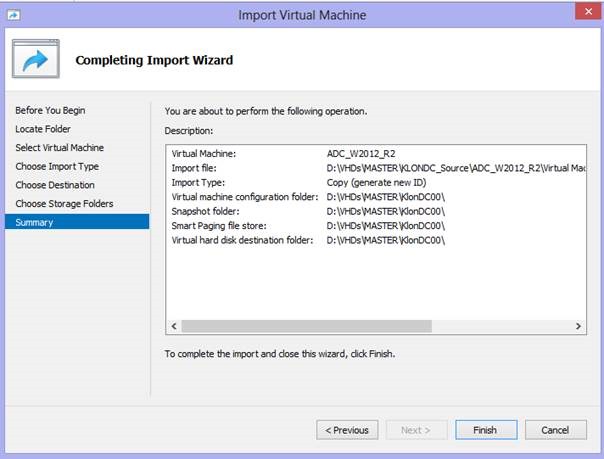Image resolution: width=604 pixels, height=459 pixels.
Task: Click the Import file path value
Action: click(456, 168)
